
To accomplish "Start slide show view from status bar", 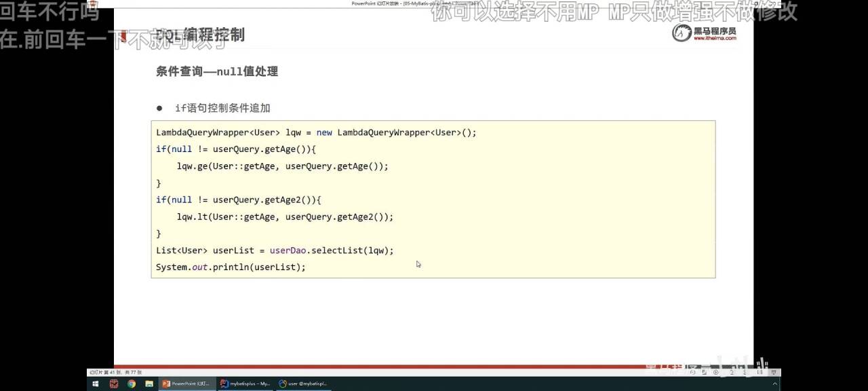I will (x=774, y=372).
